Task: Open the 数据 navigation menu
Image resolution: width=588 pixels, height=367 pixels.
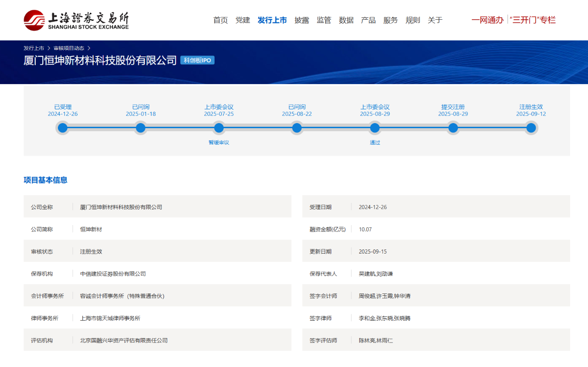Action: pos(346,20)
